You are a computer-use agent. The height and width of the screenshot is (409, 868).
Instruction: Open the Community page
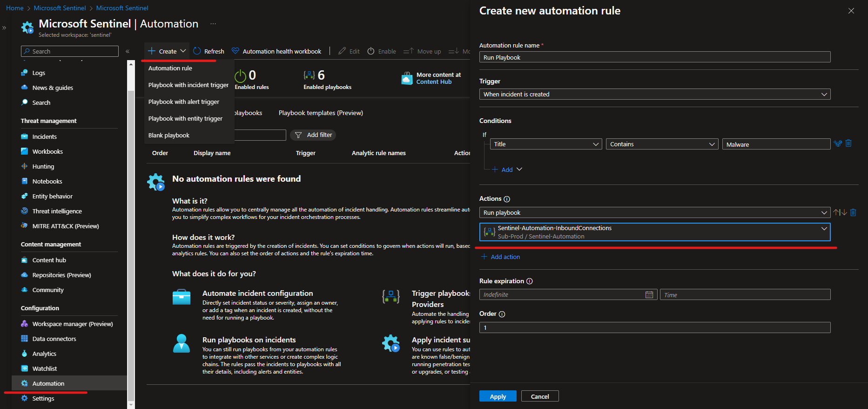click(48, 290)
